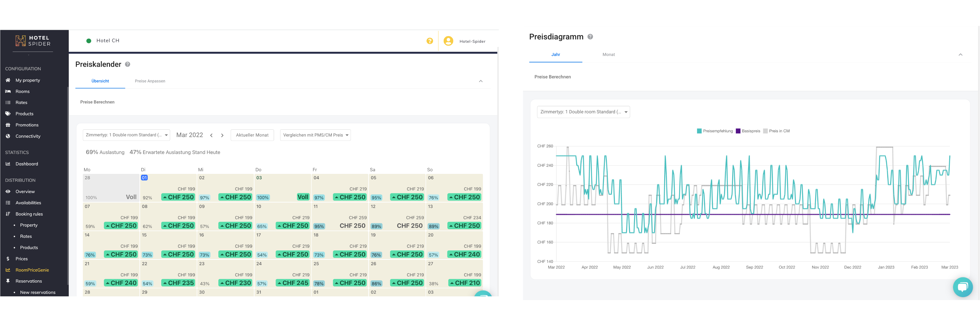This screenshot has height=326, width=980.
Task: Open Property under Booking rules
Action: click(29, 225)
